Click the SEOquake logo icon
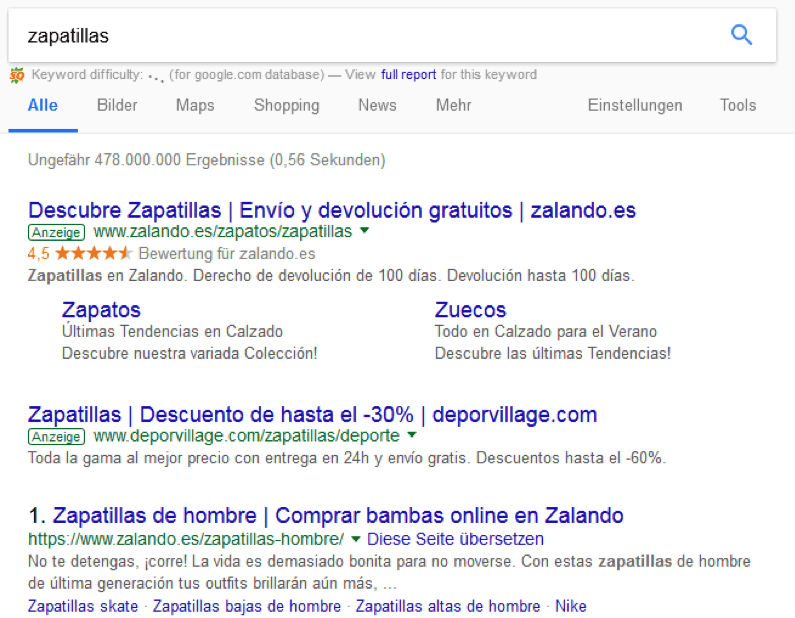795x618 pixels. (17, 76)
